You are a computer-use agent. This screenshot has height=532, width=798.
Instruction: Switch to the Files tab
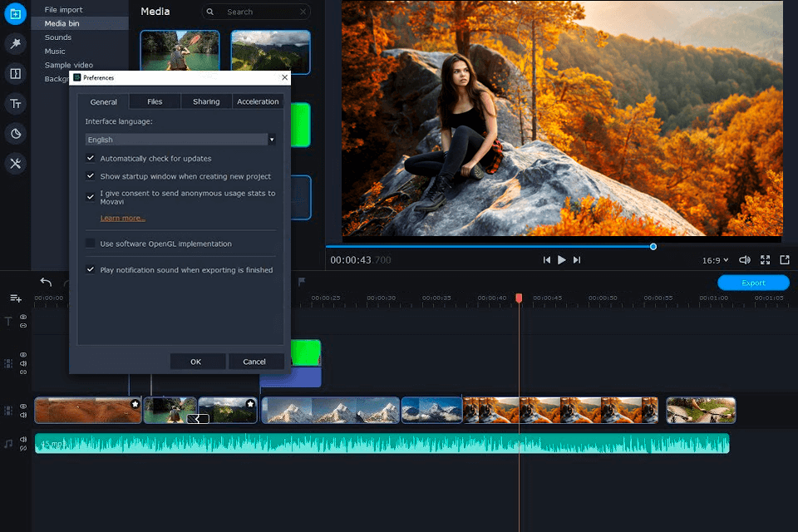point(155,101)
